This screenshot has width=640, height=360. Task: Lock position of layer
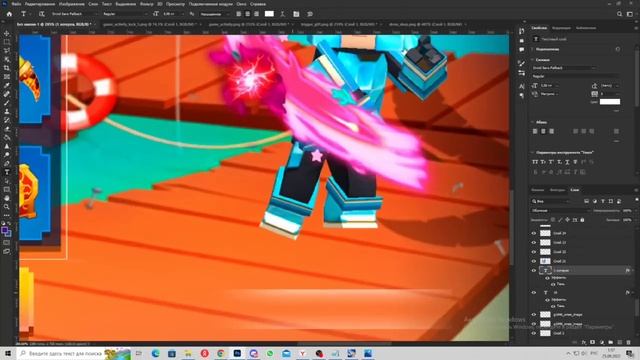click(x=567, y=220)
